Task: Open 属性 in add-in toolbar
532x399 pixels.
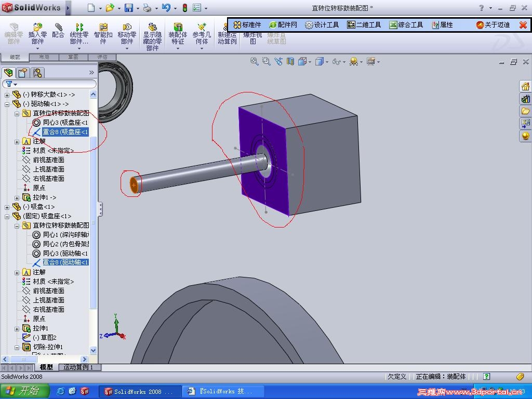Action: pos(443,25)
